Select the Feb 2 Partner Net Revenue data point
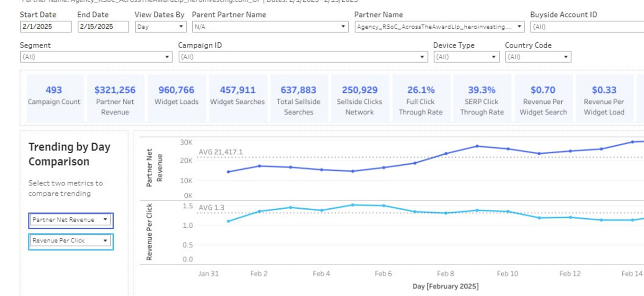This screenshot has width=644, height=296. pos(259,166)
